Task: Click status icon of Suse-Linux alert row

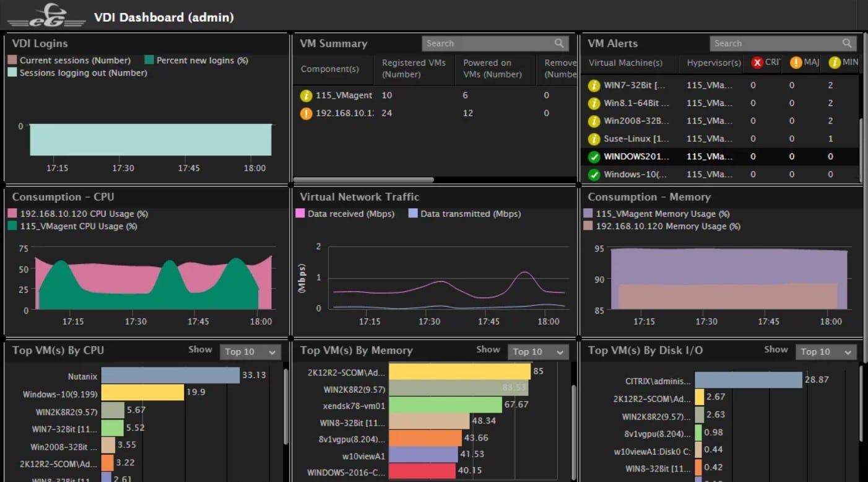Action: pyautogui.click(x=594, y=139)
